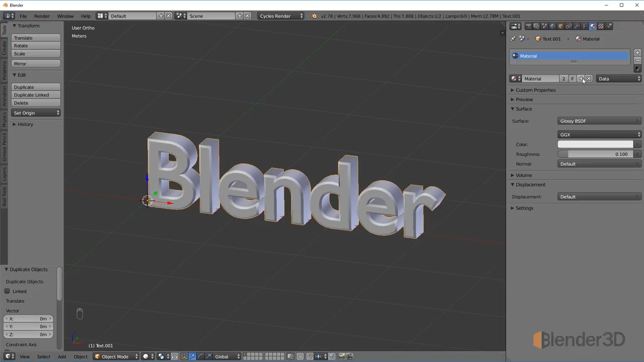Toggle the translate manipulator arrow
This screenshot has height=362, width=644.
pos(192,356)
